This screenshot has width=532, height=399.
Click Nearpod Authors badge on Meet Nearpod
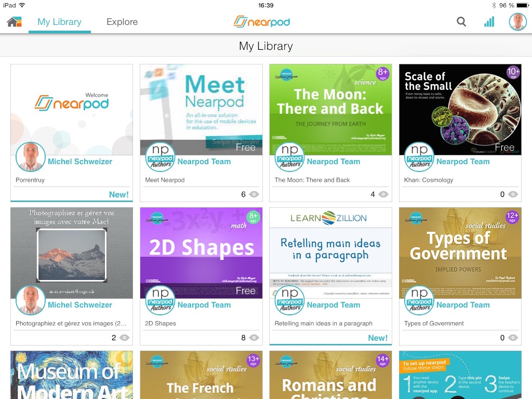coord(160,157)
